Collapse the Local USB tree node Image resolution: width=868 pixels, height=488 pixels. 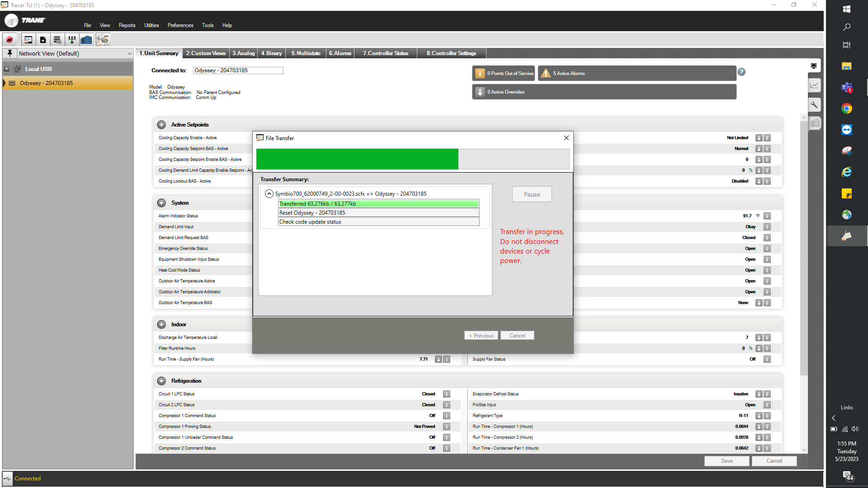pyautogui.click(x=7, y=69)
